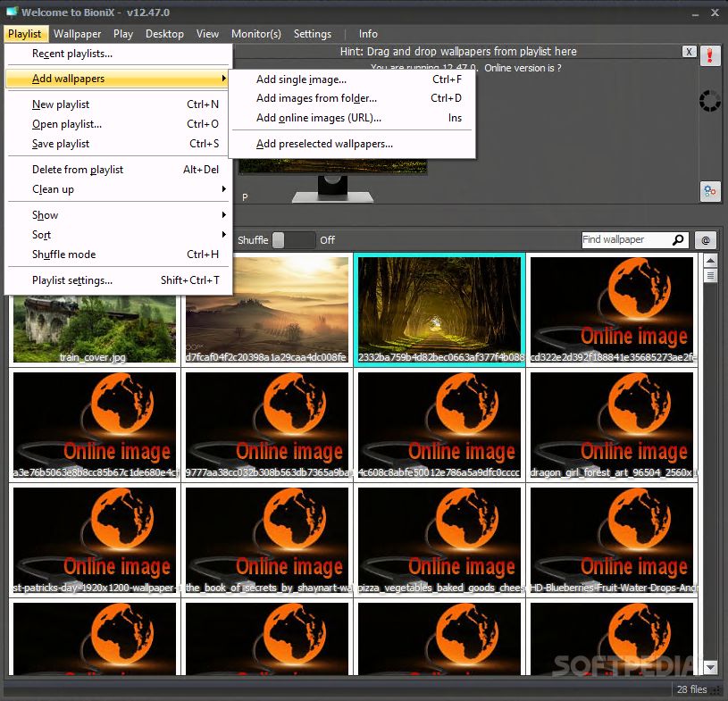Select the pizza_vegetables_baked_goods thumbnail
Viewport: 728px width, 701px height.
pos(439,540)
